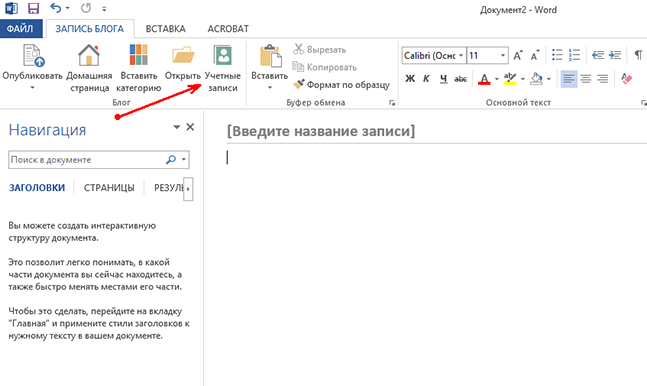
Task: Click the Опубликовать publish icon
Action: 33,56
